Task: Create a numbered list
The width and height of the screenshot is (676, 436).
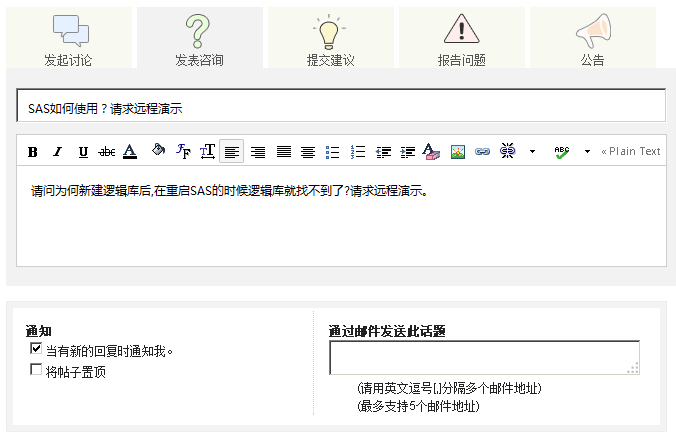Action: tap(358, 152)
